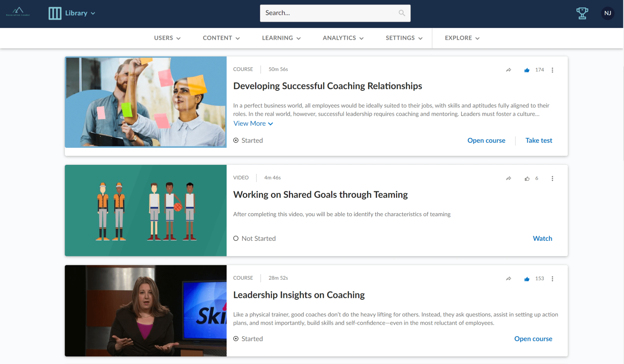
Task: Share the Working on Shared Goals video
Action: point(509,178)
